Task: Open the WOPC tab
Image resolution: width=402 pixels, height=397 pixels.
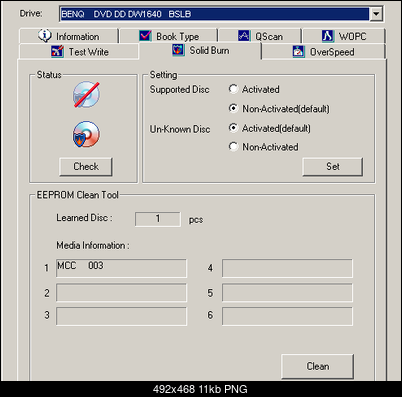Action: click(x=344, y=36)
